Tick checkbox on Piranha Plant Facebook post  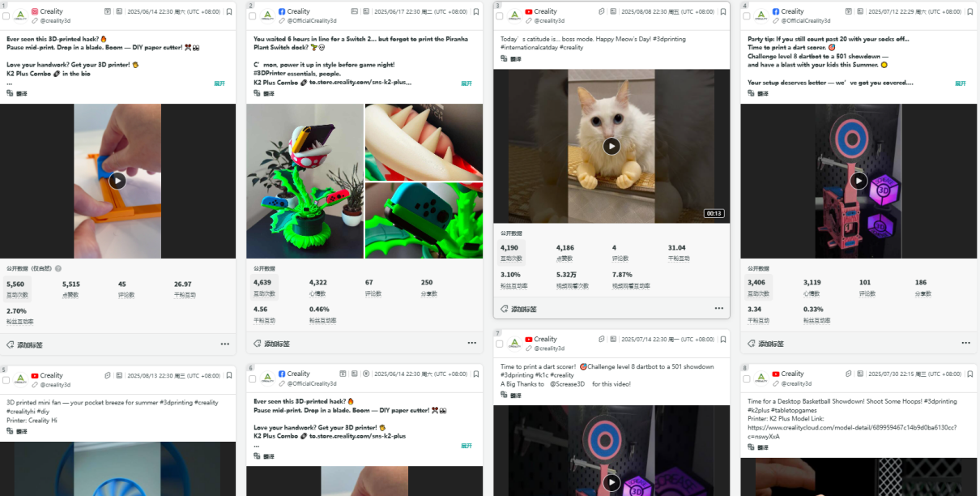point(253,16)
